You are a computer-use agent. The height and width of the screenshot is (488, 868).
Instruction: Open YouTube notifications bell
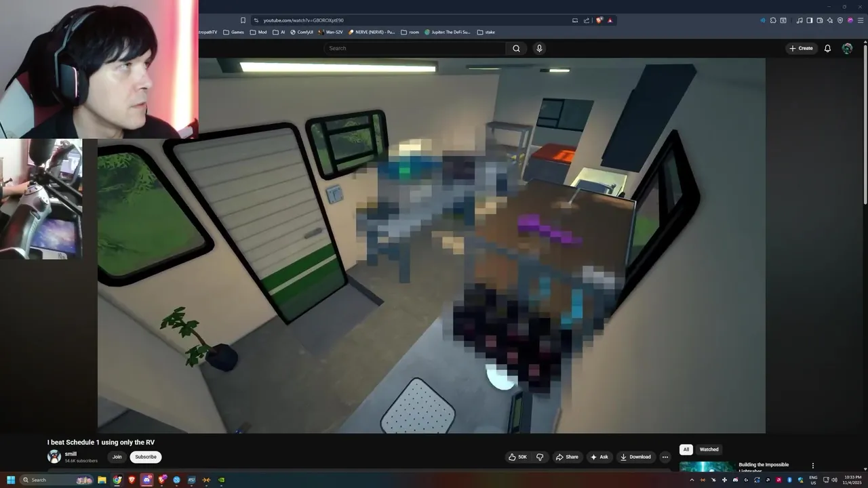[x=827, y=48]
